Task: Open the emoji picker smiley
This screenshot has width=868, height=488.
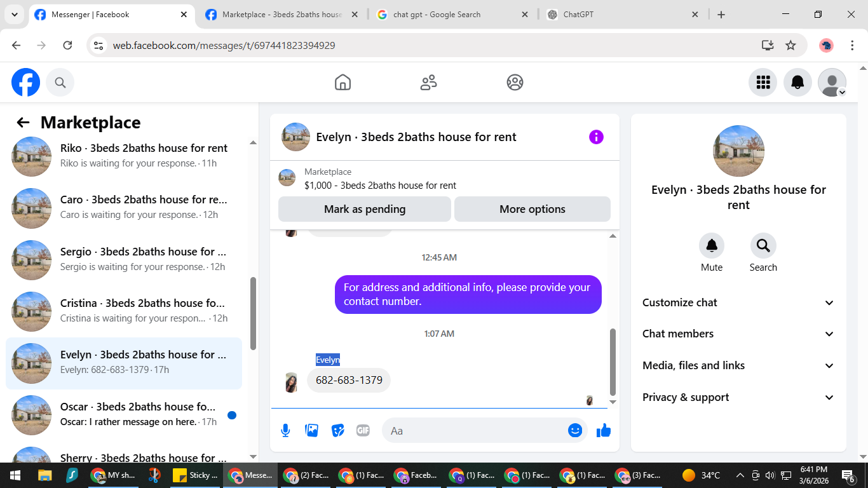Action: click(x=575, y=431)
